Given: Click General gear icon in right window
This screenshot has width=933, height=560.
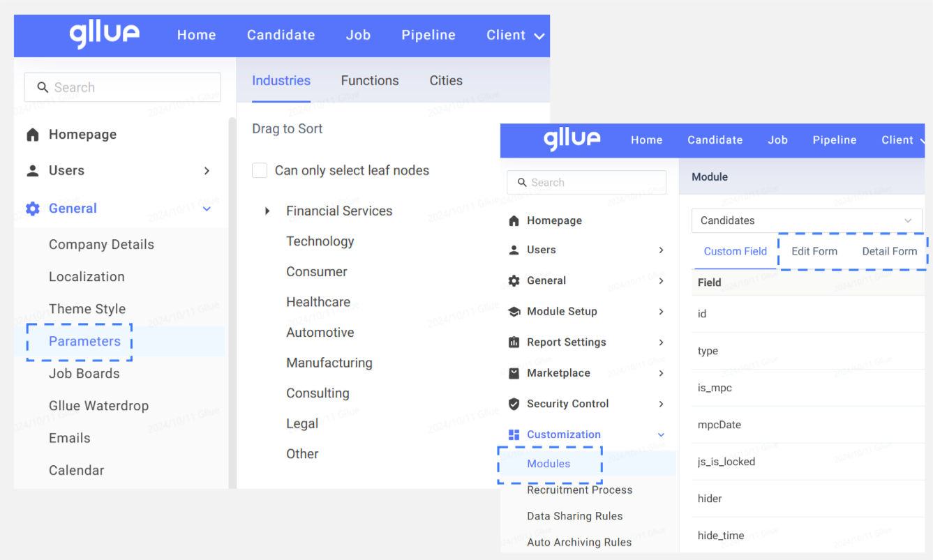Looking at the screenshot, I should (514, 280).
